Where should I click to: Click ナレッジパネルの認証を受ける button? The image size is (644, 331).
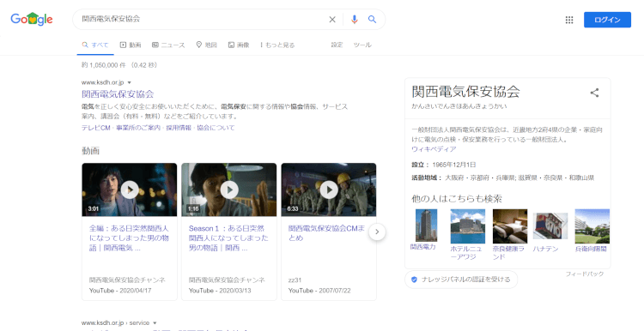click(x=461, y=280)
